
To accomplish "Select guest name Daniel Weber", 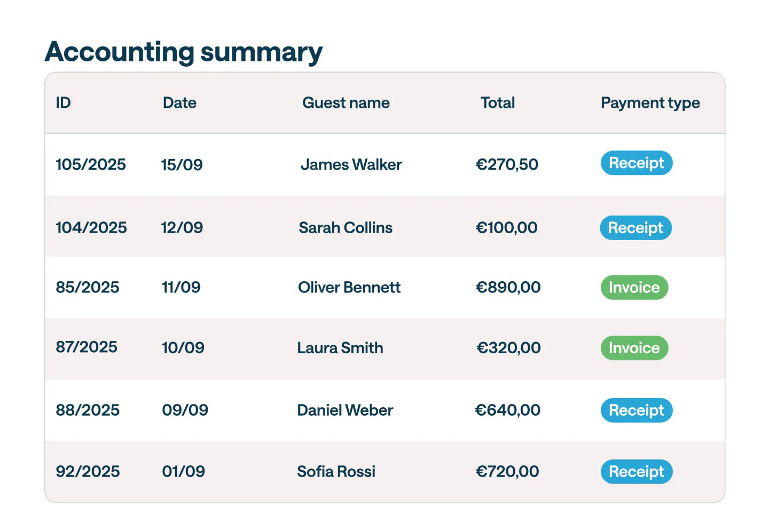I will (x=345, y=410).
